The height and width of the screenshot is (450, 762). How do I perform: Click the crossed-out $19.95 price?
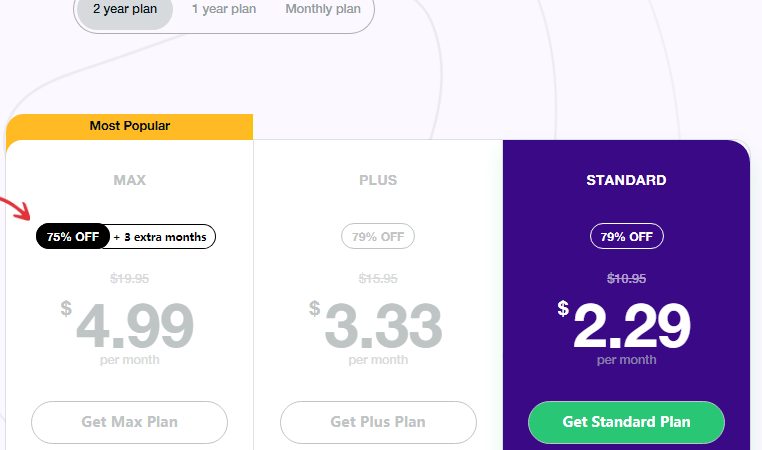pyautogui.click(x=129, y=278)
